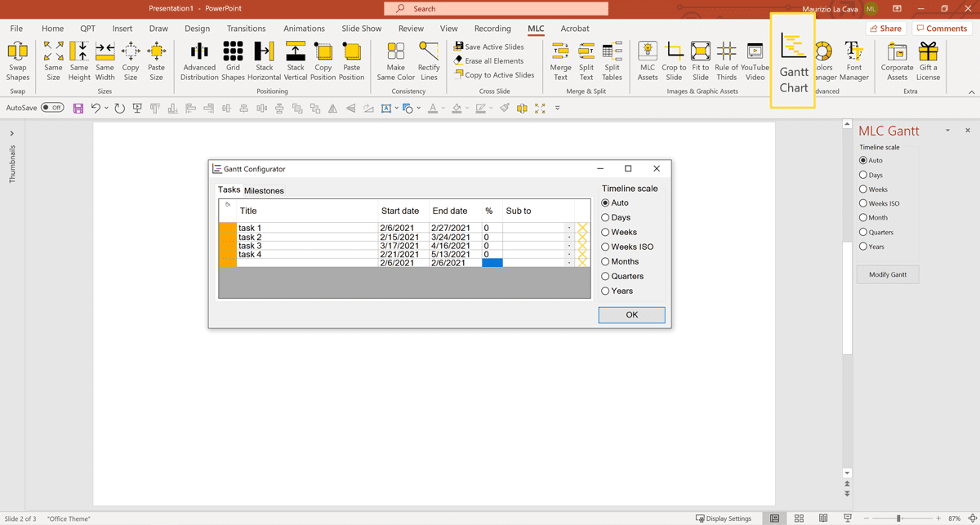Open Corporate Assets
This screenshot has width=980, height=525.
(x=897, y=60)
